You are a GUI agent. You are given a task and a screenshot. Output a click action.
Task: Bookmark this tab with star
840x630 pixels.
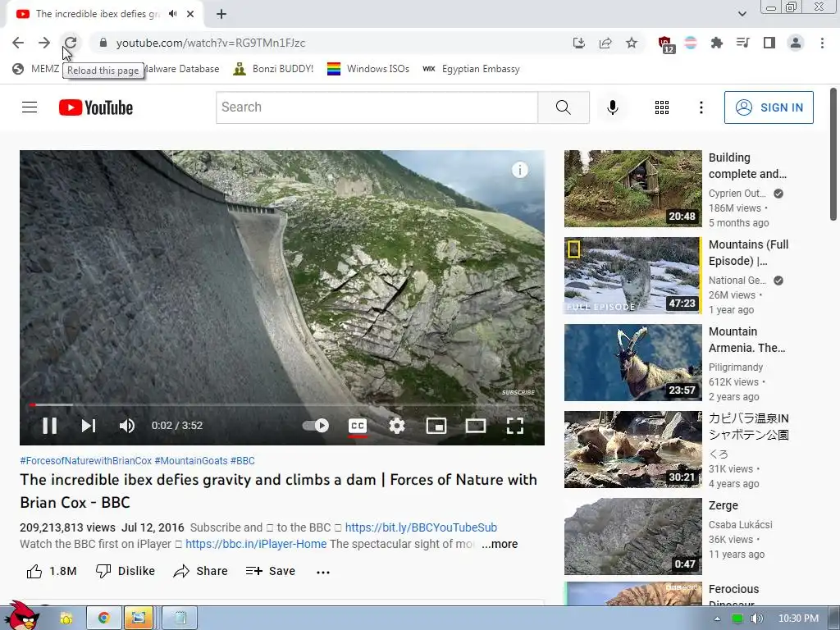pos(632,43)
